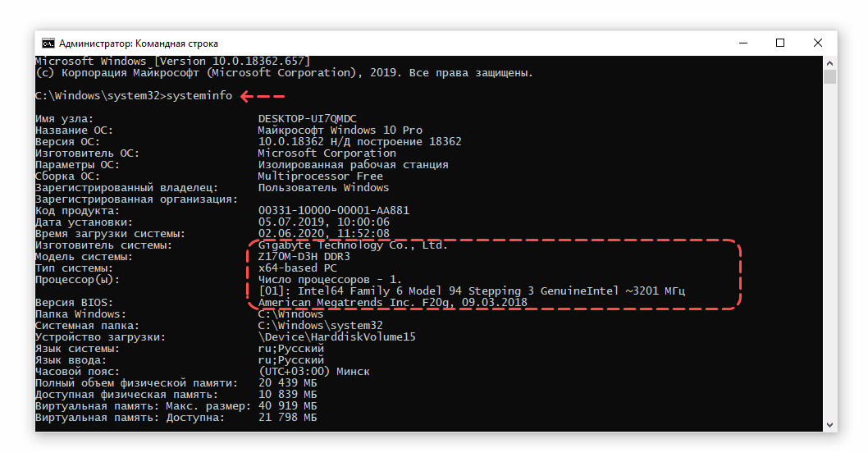Click the scrollbar down arrow
The image size is (868, 453).
(829, 425)
